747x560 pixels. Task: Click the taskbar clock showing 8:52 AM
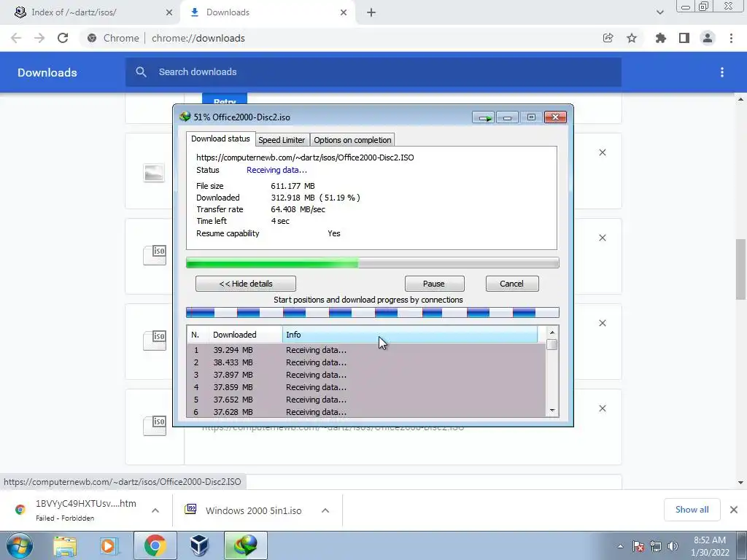pyautogui.click(x=710, y=546)
